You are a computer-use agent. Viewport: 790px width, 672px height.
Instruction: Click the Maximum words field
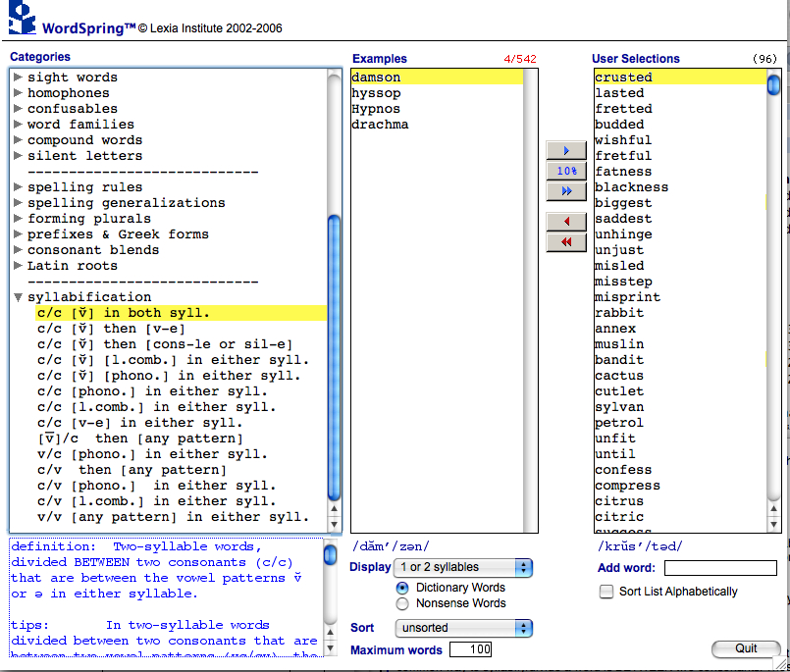click(x=471, y=649)
